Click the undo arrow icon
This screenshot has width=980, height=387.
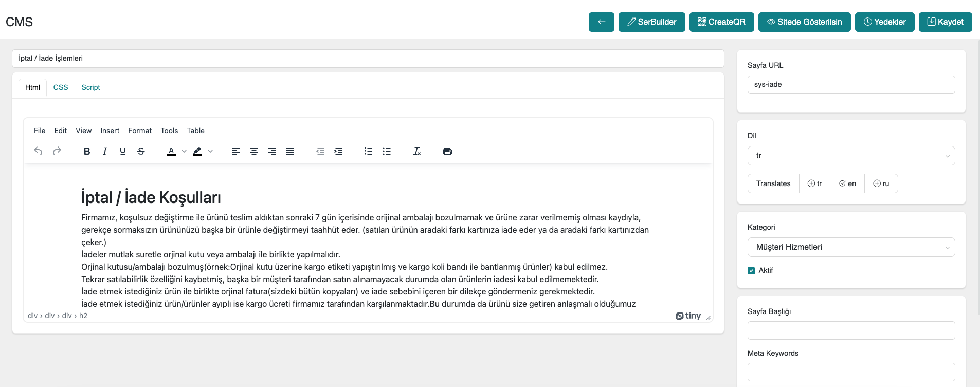click(38, 151)
